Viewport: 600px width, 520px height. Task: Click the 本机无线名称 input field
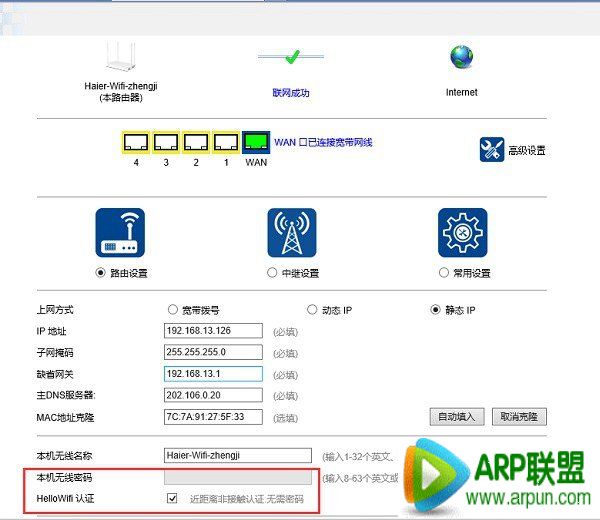238,455
